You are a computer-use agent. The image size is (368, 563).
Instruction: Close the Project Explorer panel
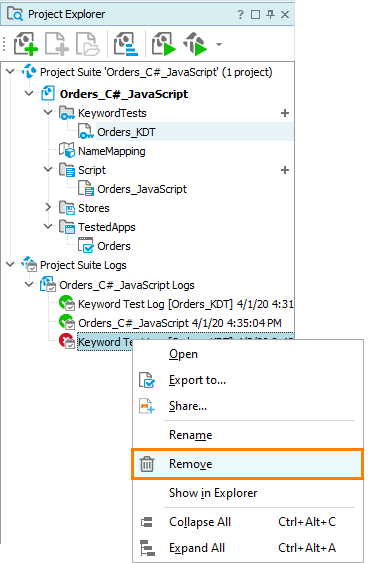point(285,14)
